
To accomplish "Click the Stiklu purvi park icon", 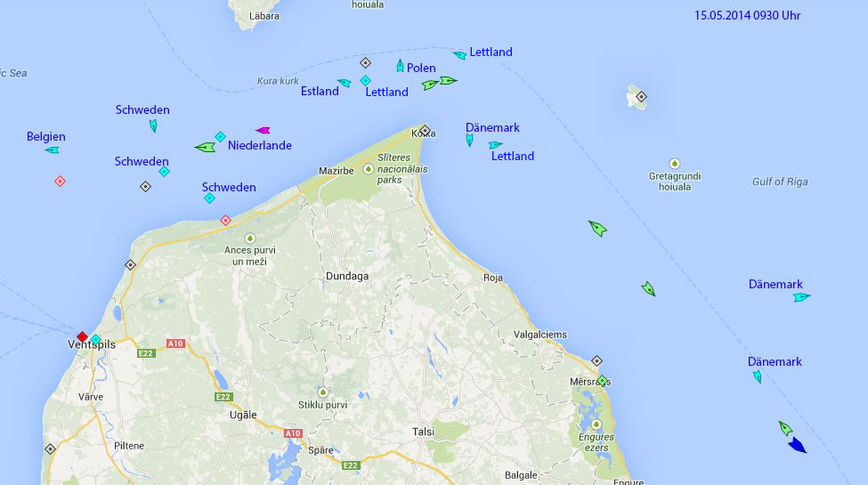I will 322,392.
